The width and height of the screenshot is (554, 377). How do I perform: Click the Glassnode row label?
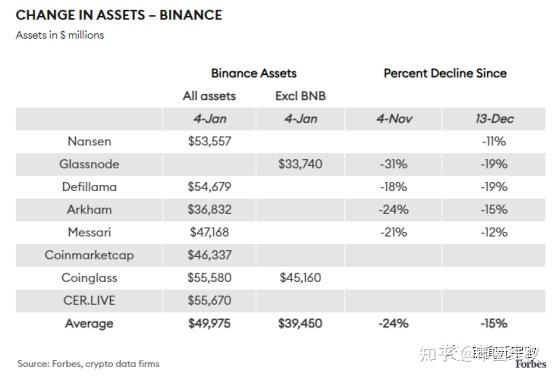89,164
